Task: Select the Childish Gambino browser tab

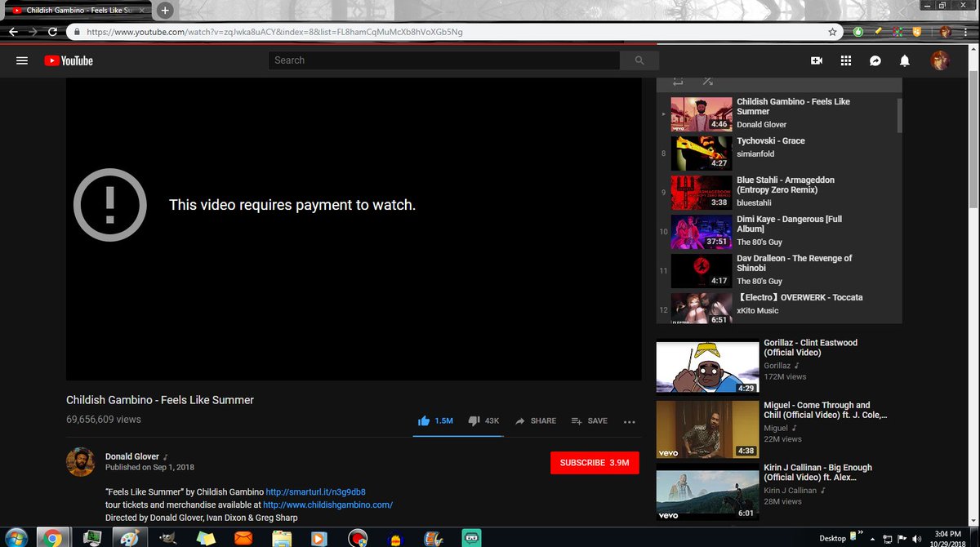Action: (78, 11)
